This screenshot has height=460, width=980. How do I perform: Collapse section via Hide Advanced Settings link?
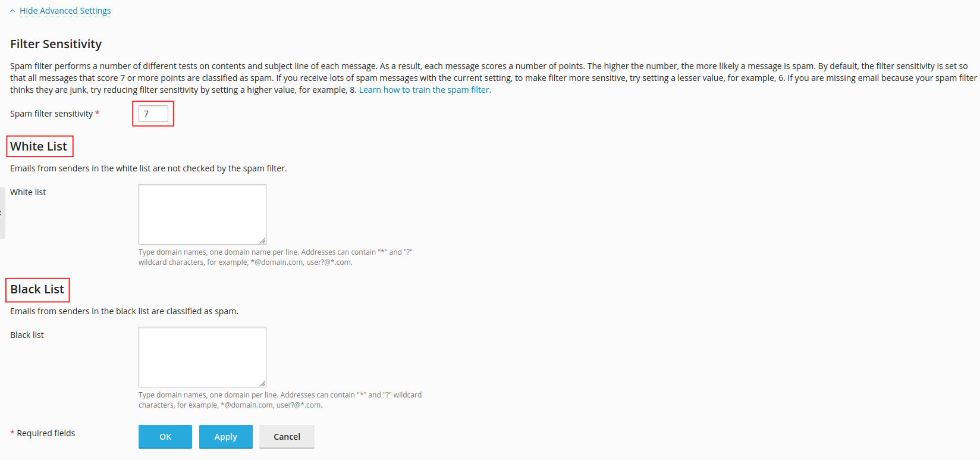65,11
